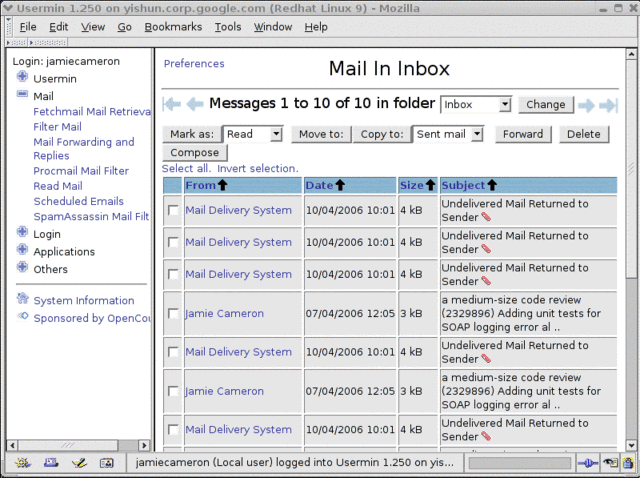Click the security lock icon in status bar

(x=626, y=462)
